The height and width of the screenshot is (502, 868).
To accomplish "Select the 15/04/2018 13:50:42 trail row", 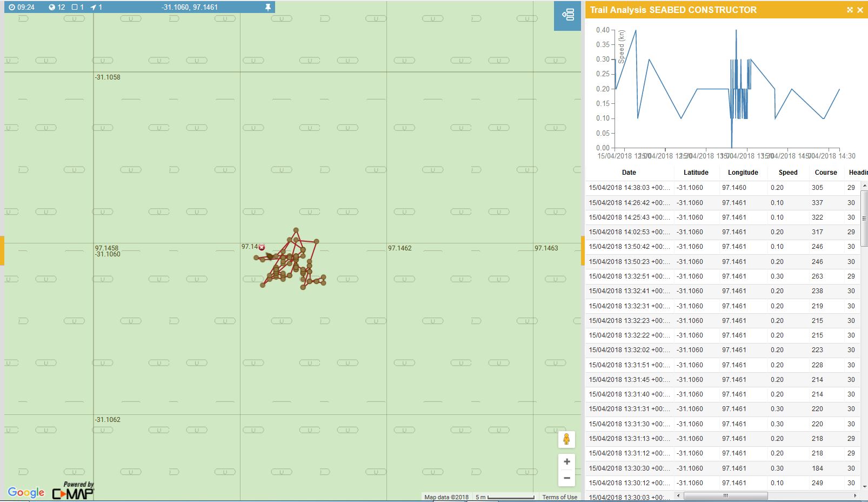I will pos(722,247).
